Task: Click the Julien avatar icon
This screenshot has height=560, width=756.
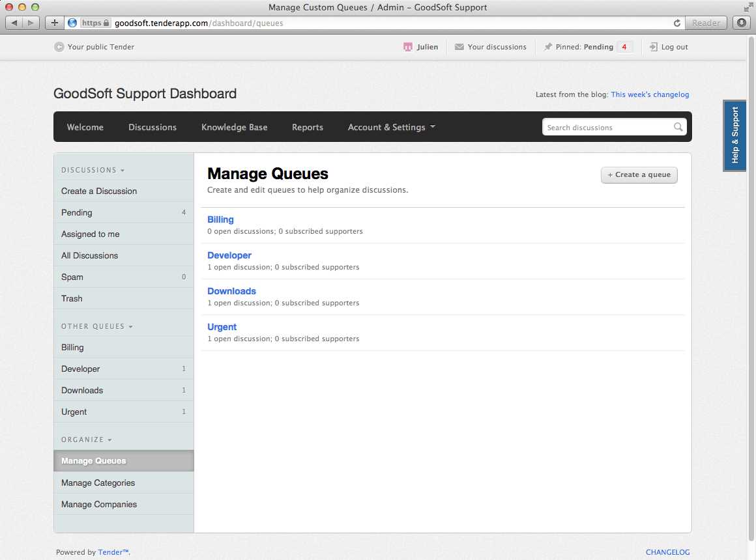Action: point(408,47)
